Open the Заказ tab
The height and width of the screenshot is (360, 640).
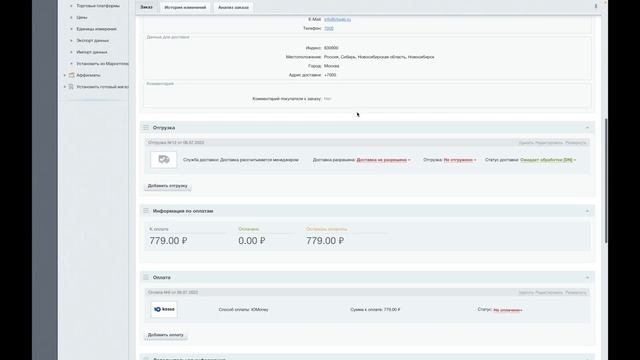pos(146,7)
